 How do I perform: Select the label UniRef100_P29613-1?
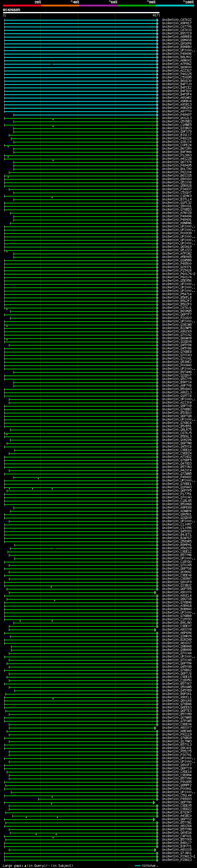[179, 857]
